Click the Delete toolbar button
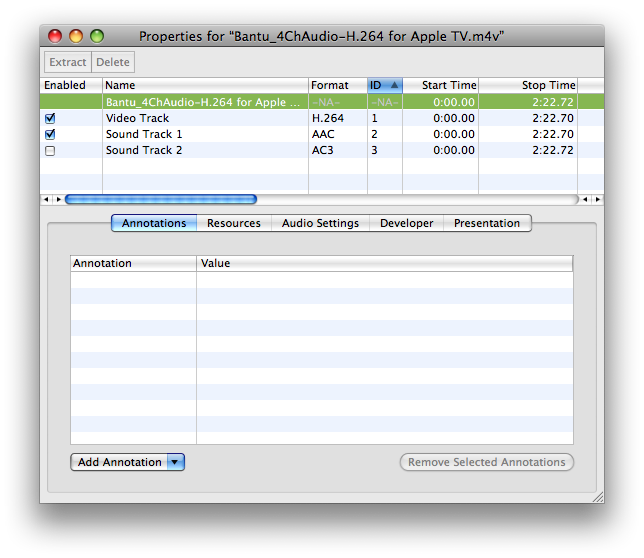Image resolution: width=644 pixels, height=558 pixels. (x=113, y=62)
